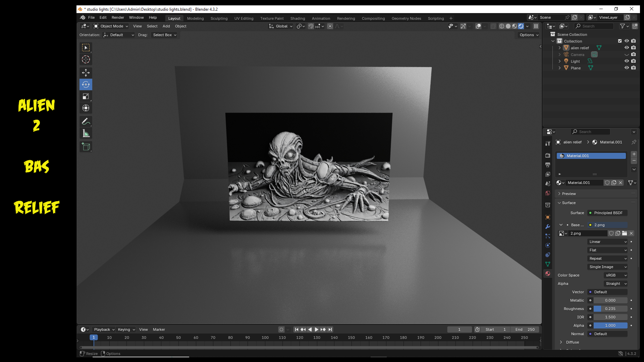644x362 pixels.
Task: Expand alien relief in outliner
Action: point(559,48)
